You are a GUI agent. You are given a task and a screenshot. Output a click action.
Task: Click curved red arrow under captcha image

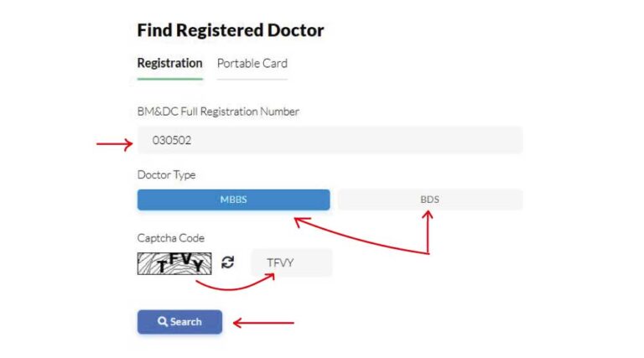(235, 287)
